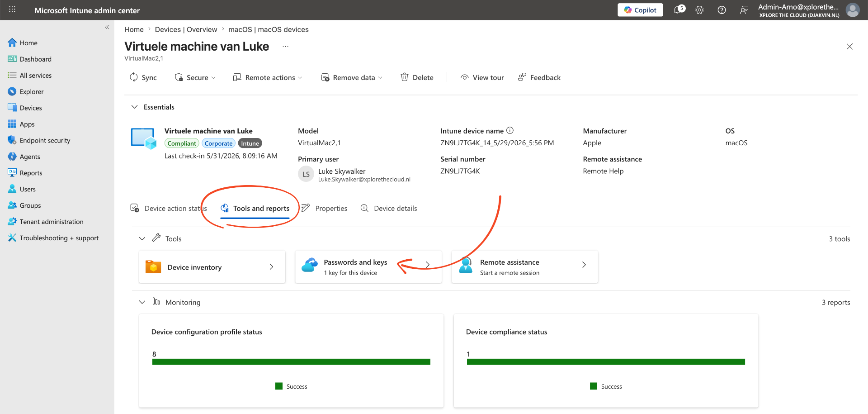Open the Remote assistance card
Screen dimensions: 868x414
tap(525, 267)
